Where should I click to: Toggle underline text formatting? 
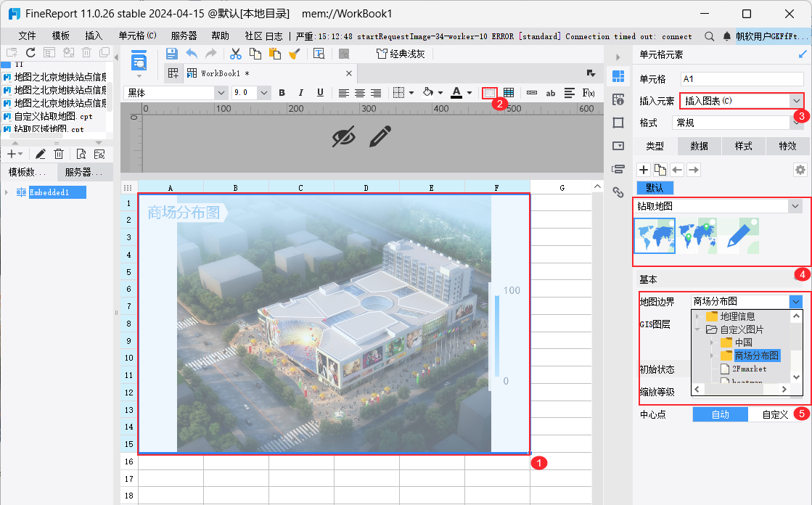320,93
